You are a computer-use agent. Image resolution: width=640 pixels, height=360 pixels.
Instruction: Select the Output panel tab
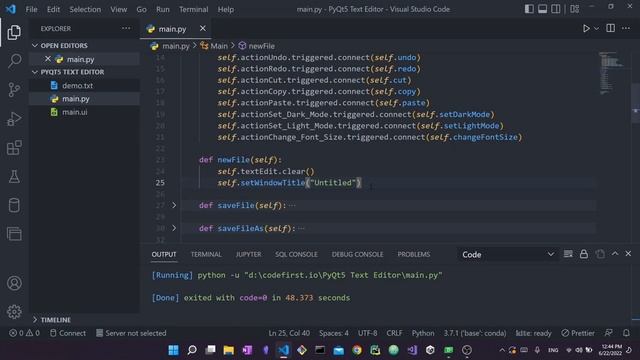164,254
